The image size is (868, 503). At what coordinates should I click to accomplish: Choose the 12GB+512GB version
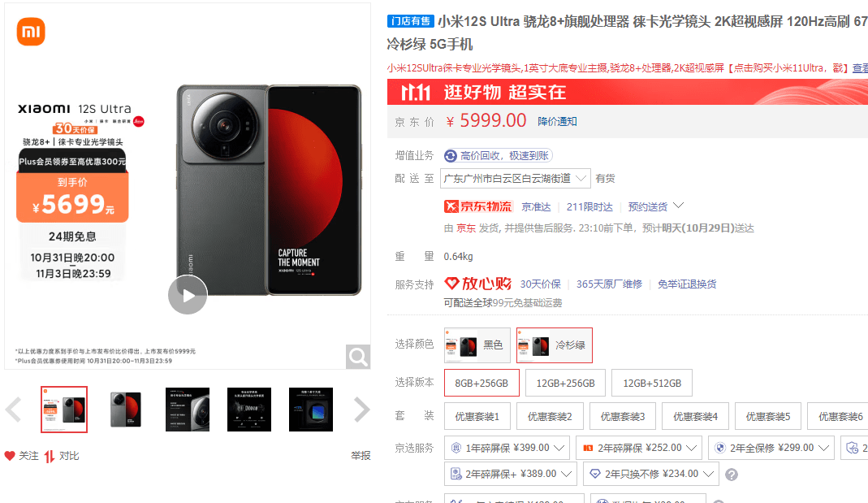652,383
